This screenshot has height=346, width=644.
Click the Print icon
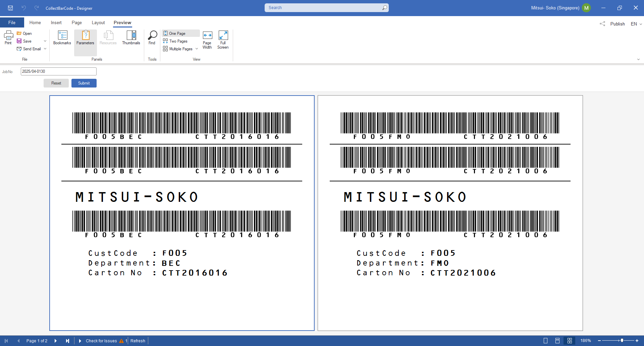pos(8,38)
